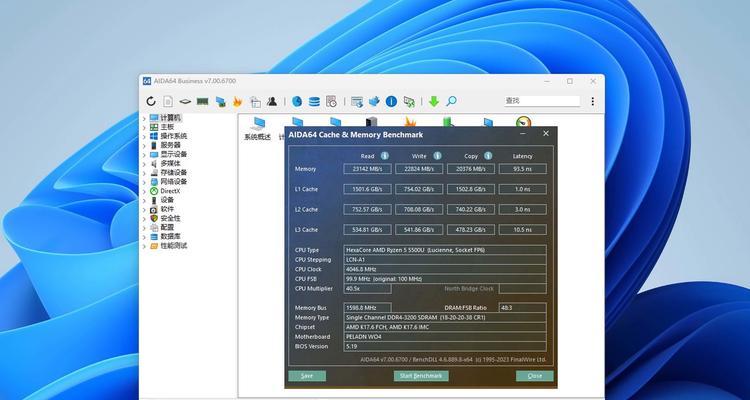Click the Memory Copy 20376 MB/s value

coord(471,169)
